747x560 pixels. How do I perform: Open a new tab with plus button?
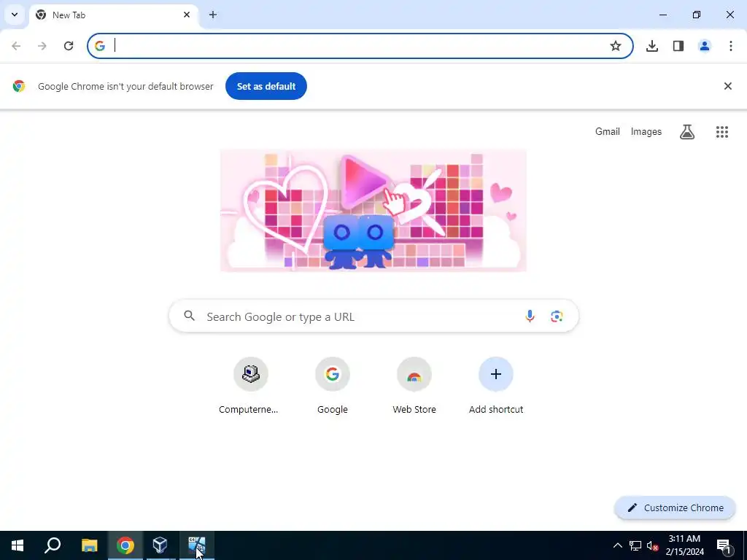(x=213, y=15)
